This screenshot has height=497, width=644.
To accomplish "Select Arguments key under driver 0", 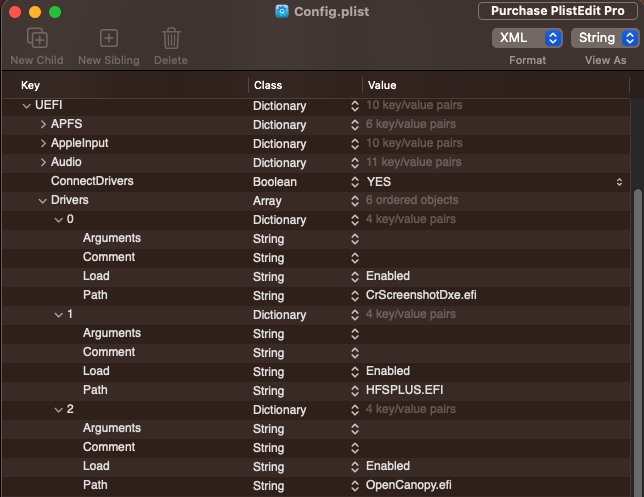I will pos(112,238).
